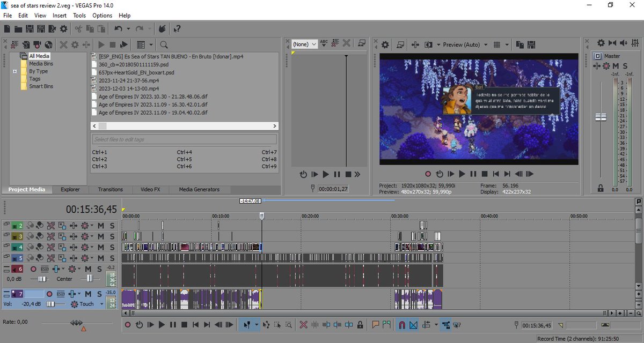644x343 pixels.
Task: Click Split Screen View icon in preview
Action: click(428, 44)
